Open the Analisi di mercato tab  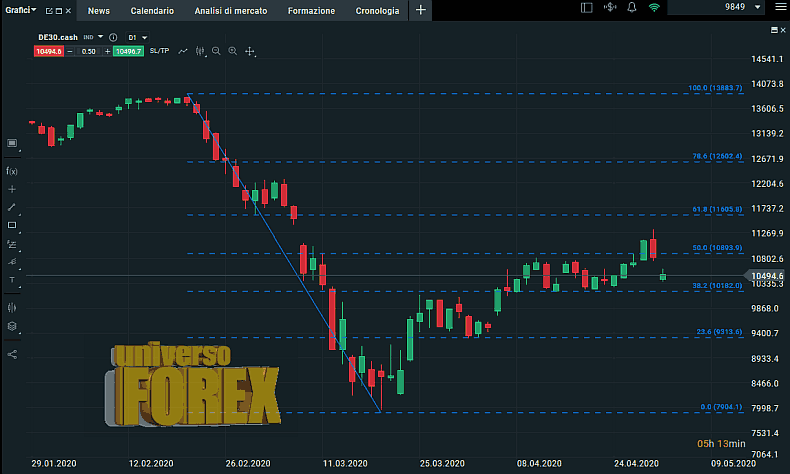pyautogui.click(x=230, y=10)
